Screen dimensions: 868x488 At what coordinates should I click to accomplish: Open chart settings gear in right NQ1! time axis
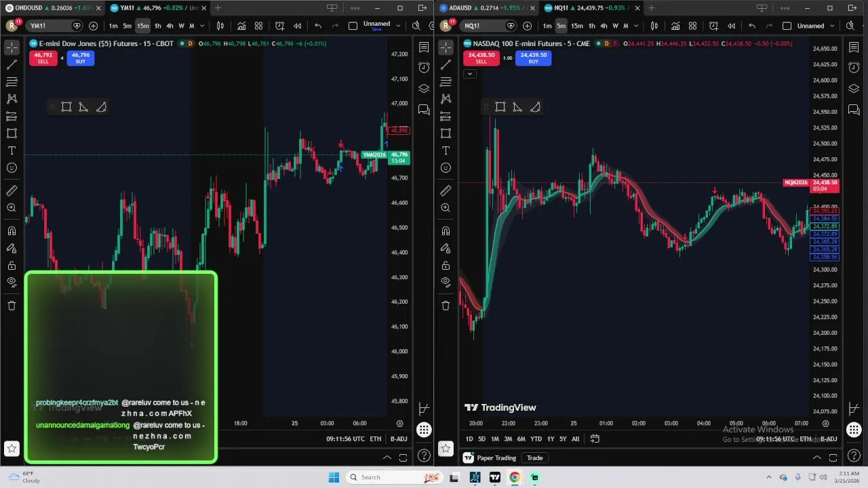click(x=825, y=424)
